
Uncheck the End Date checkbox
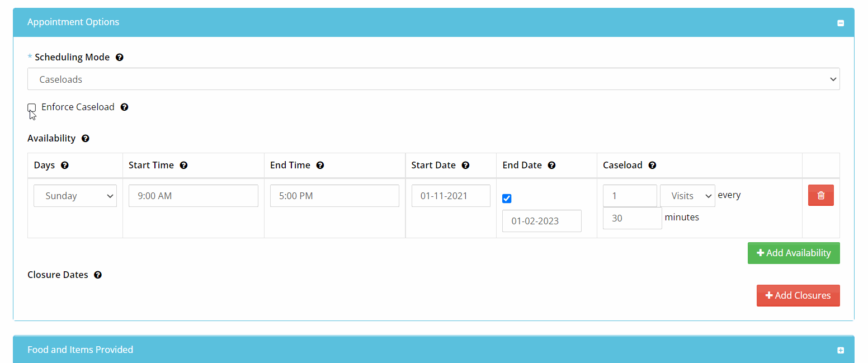click(x=507, y=199)
